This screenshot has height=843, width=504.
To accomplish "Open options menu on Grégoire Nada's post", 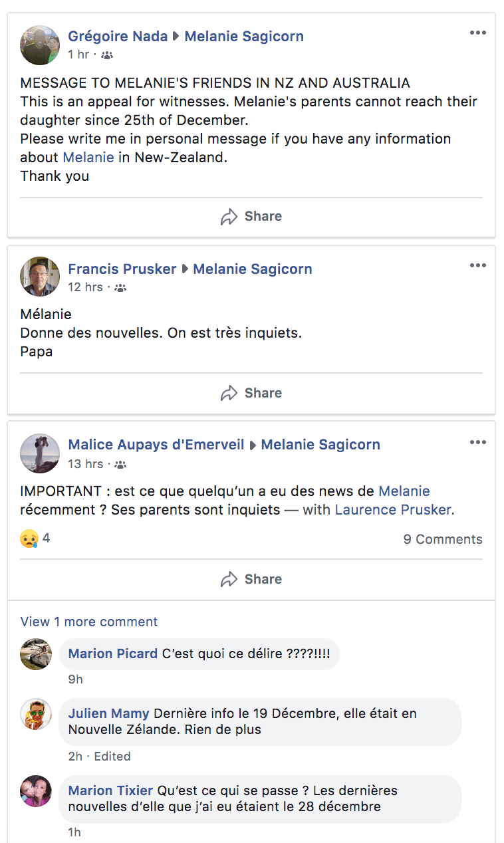I will point(478,33).
